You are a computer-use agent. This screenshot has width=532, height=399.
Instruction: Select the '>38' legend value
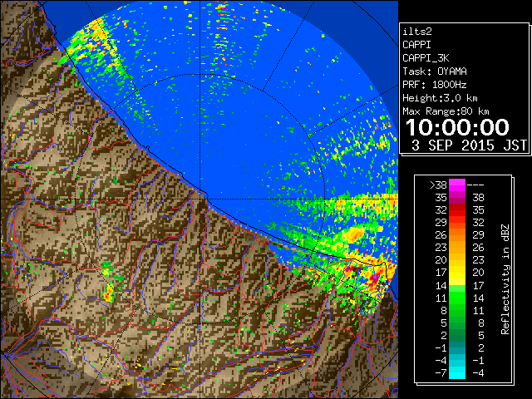pyautogui.click(x=438, y=185)
